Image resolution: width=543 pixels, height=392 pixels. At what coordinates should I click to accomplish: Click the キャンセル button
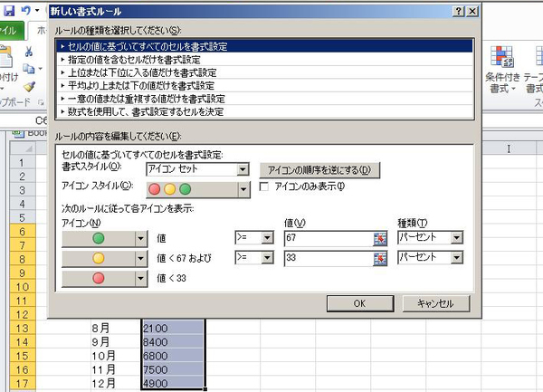tap(435, 303)
